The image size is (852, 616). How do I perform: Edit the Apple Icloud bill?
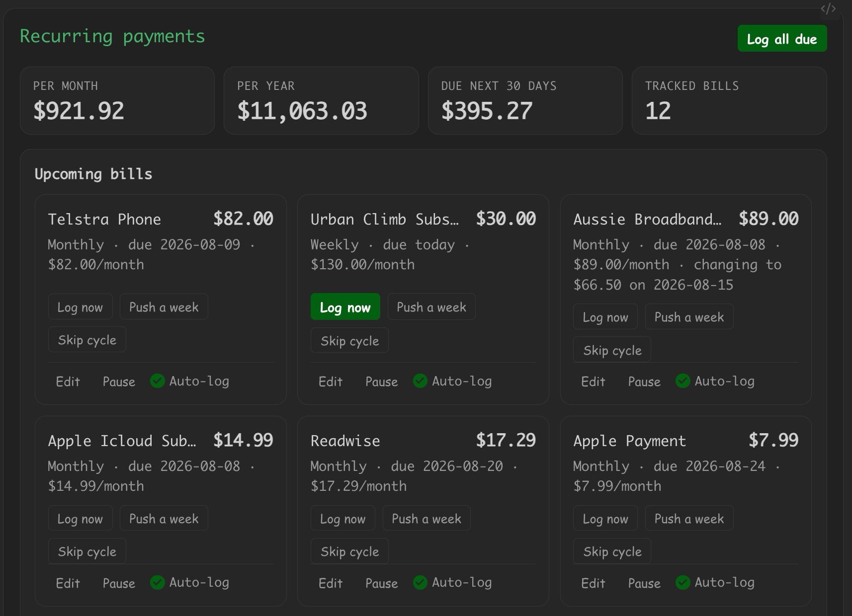(x=68, y=583)
